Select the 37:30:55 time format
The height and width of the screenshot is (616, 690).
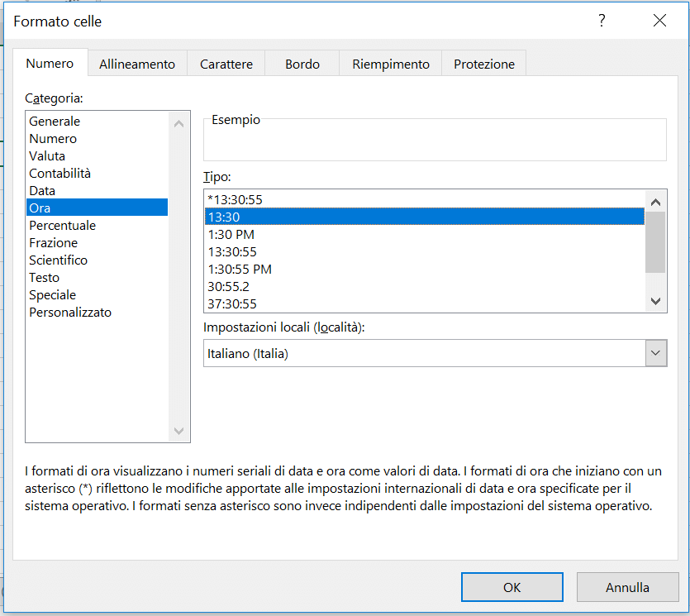425,303
